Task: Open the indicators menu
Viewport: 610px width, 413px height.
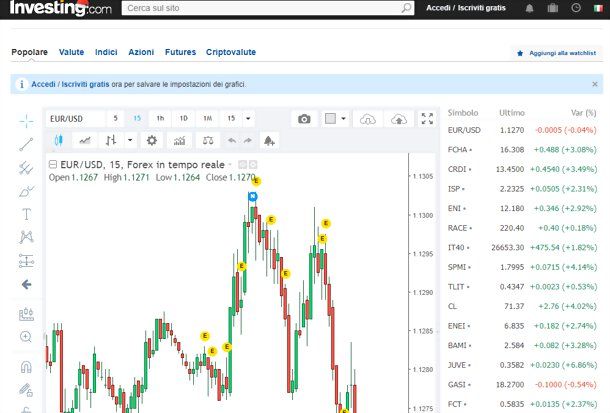Action: [x=179, y=140]
